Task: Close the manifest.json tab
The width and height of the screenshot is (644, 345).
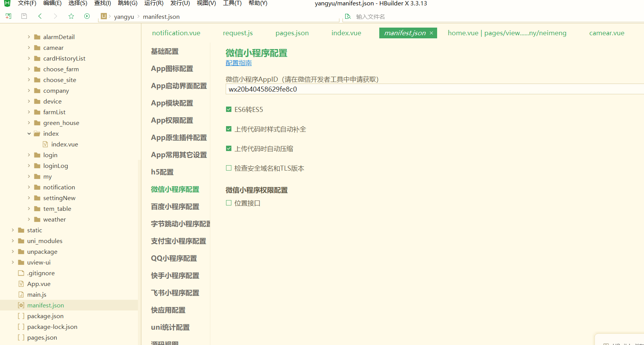Action: 431,33
